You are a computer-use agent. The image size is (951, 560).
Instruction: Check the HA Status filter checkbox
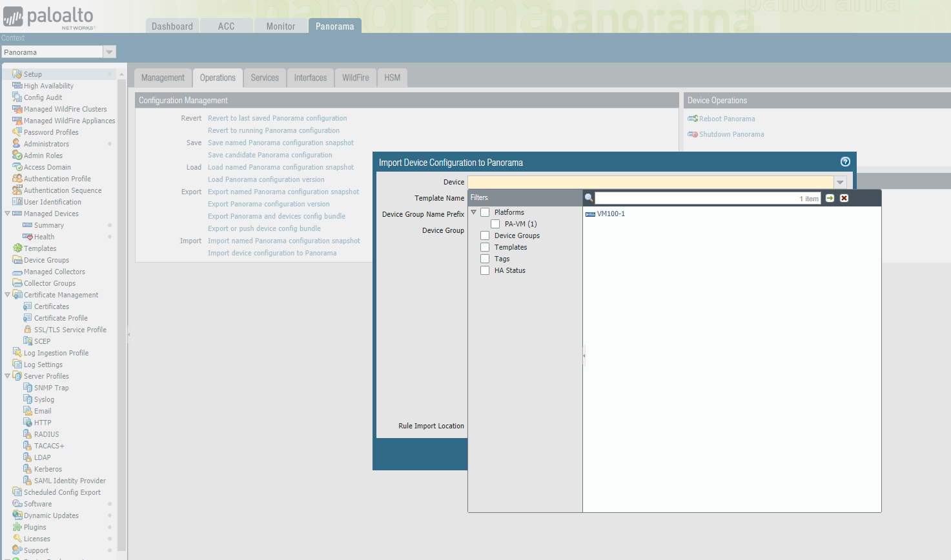485,270
